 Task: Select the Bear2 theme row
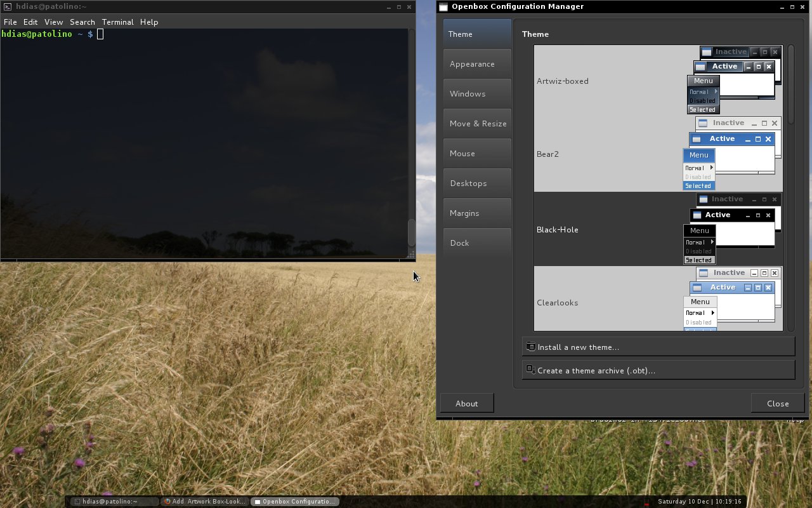(x=658, y=154)
